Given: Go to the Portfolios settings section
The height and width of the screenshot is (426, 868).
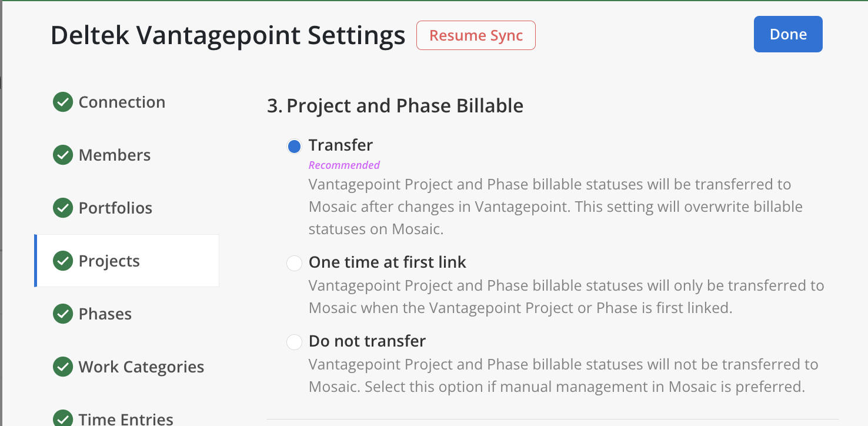Looking at the screenshot, I should [x=115, y=208].
